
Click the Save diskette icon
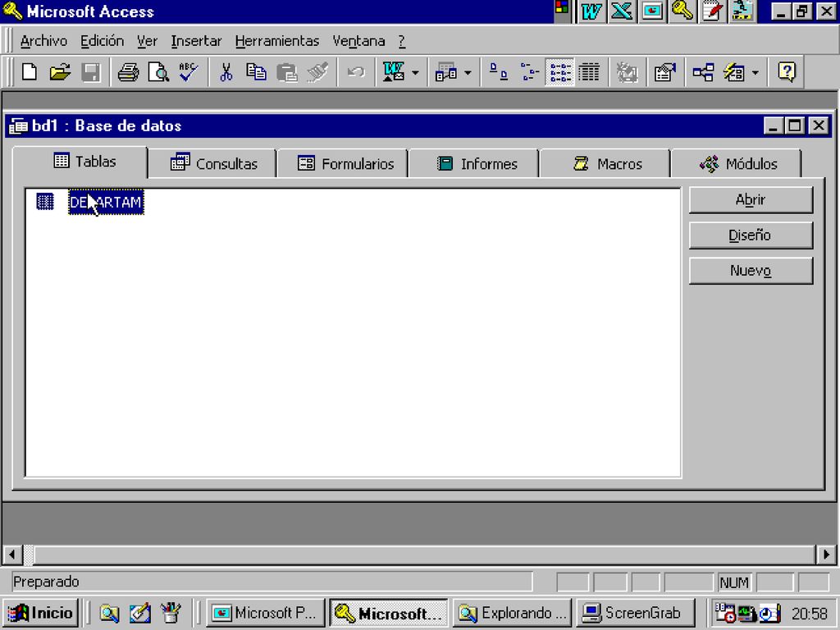click(x=90, y=72)
